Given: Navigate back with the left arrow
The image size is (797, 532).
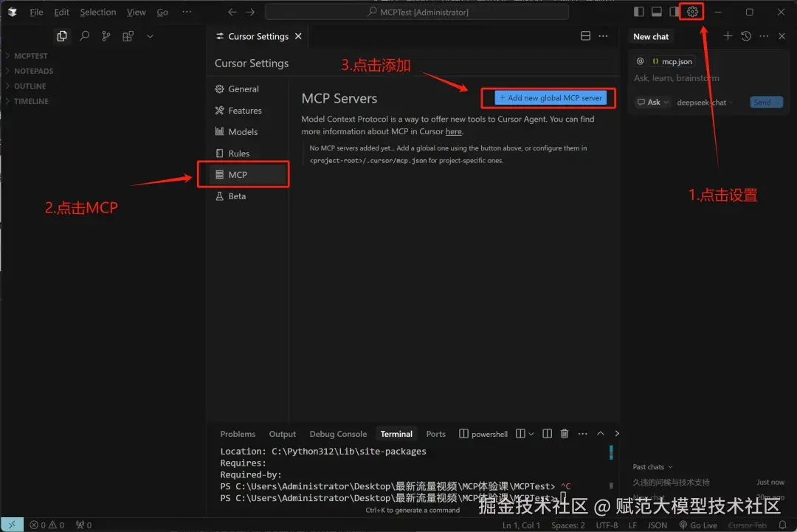Looking at the screenshot, I should pos(232,12).
